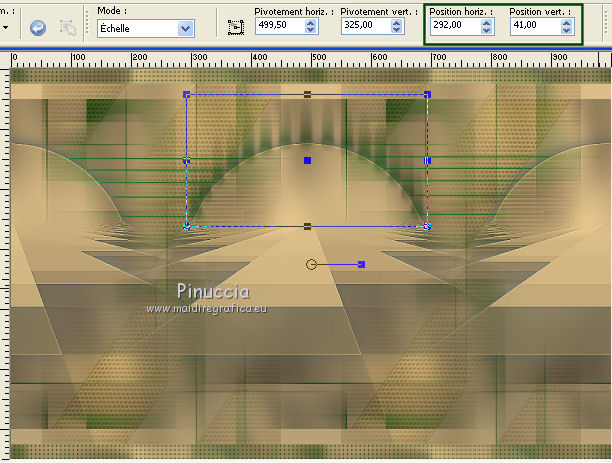
Task: Click the top-middle selection edge handle
Action: coord(308,94)
